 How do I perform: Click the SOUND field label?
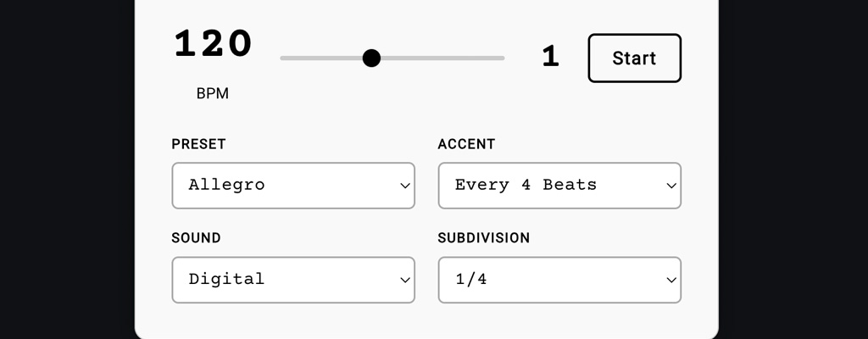pyautogui.click(x=196, y=238)
